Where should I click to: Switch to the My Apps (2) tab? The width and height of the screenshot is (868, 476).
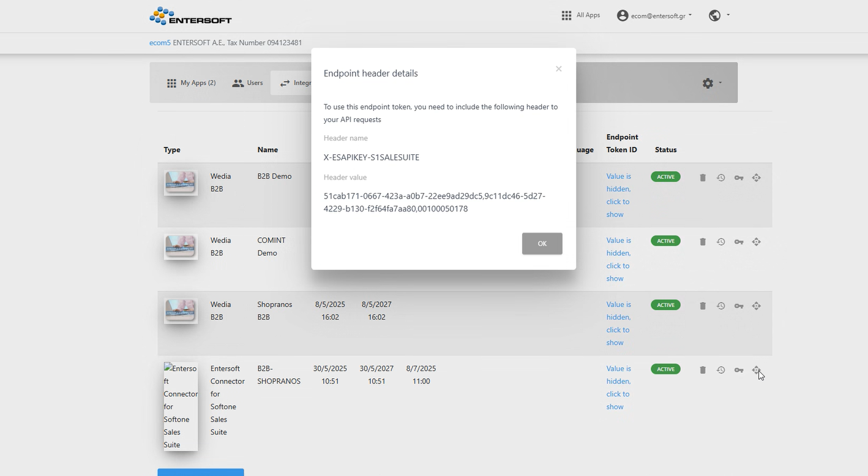pos(191,83)
